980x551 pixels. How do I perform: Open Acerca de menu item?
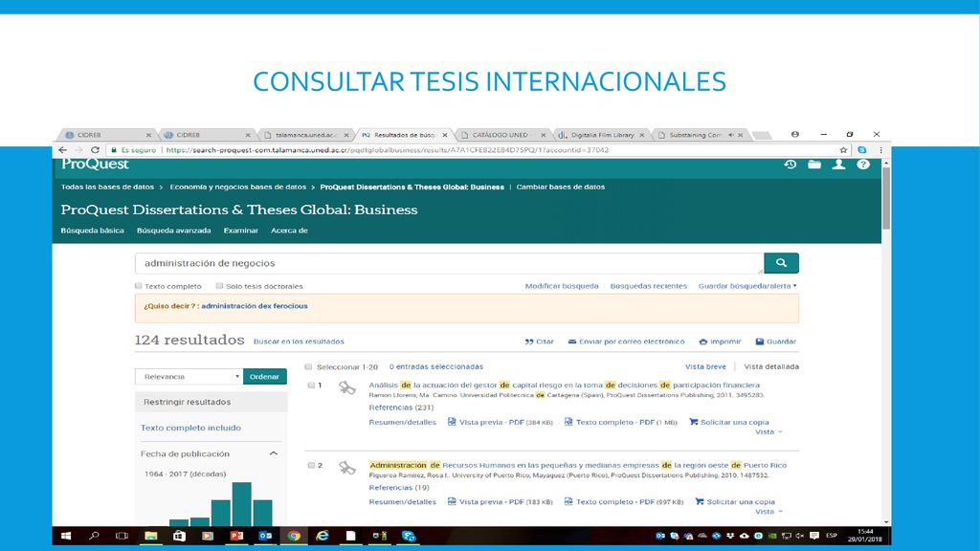point(289,231)
